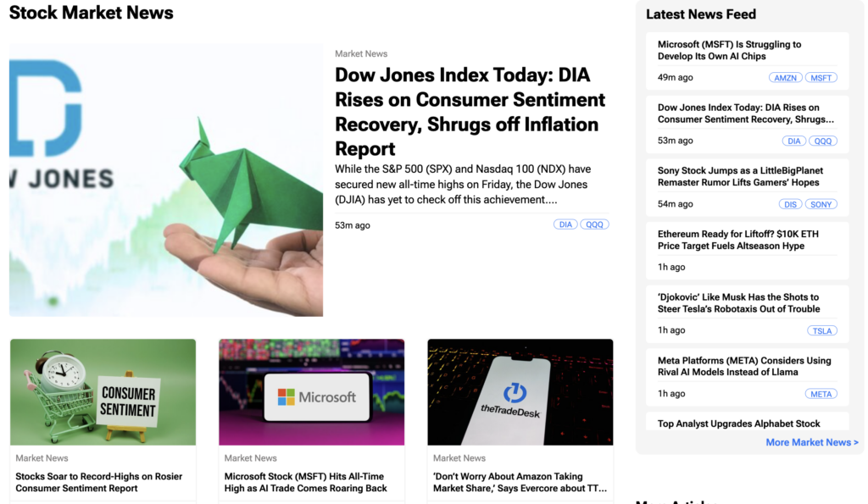Image resolution: width=868 pixels, height=504 pixels.
Task: Click the featured article summary about S&P 500
Action: [x=463, y=184]
